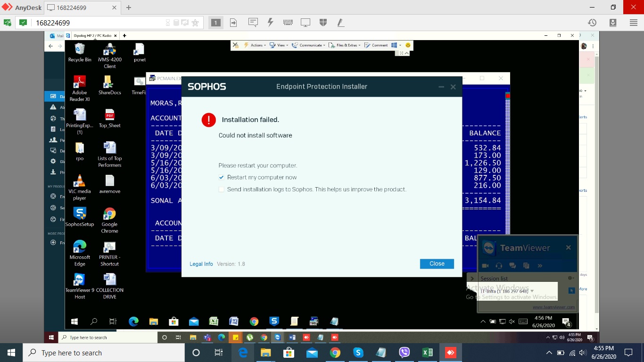644x362 pixels.
Task: Collapse TeamViewer panel with side chevron
Action: pyautogui.click(x=472, y=278)
